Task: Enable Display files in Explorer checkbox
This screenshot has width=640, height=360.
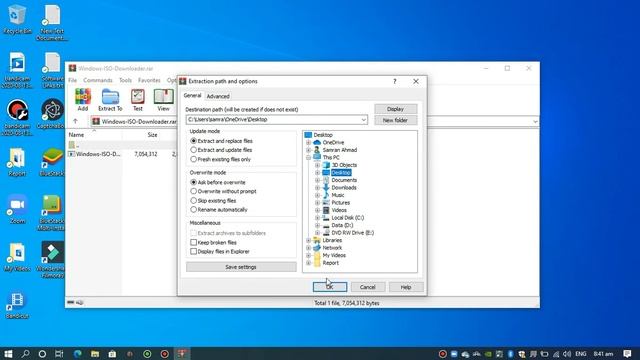Action: (193, 251)
